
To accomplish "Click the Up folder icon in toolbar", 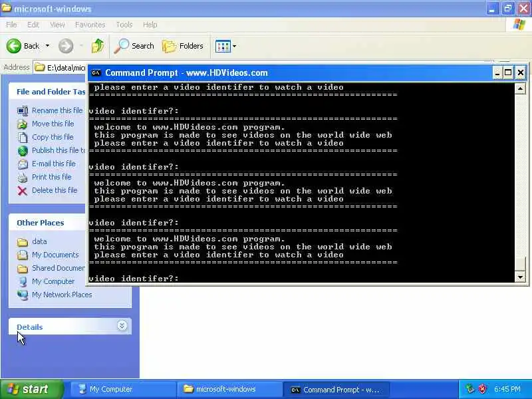I will pyautogui.click(x=98, y=46).
